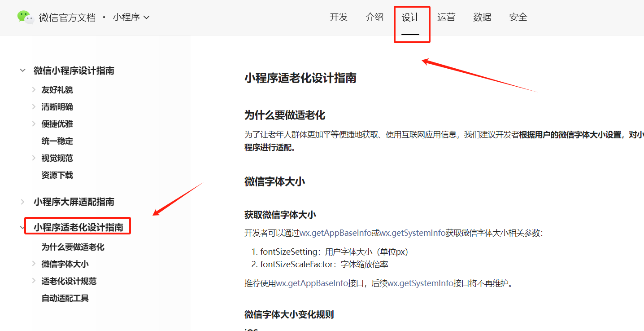Open the 数据 tab
This screenshot has height=331, width=644.
pos(482,18)
